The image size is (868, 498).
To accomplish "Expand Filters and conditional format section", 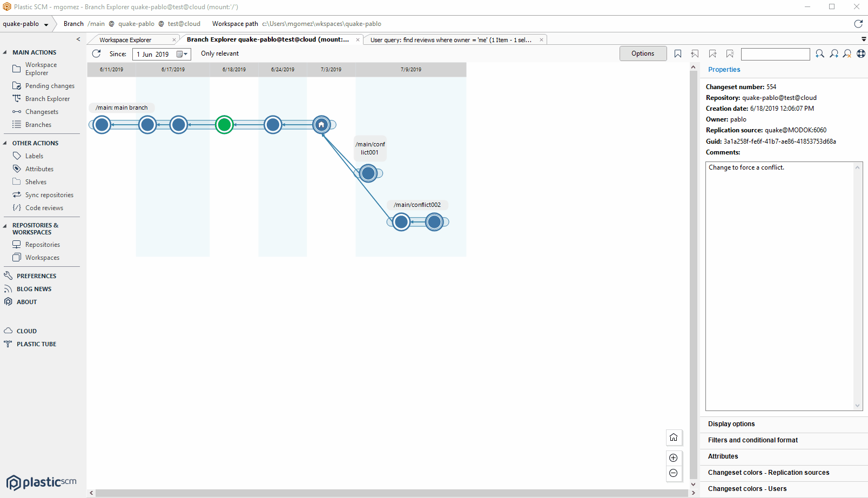I will point(752,440).
